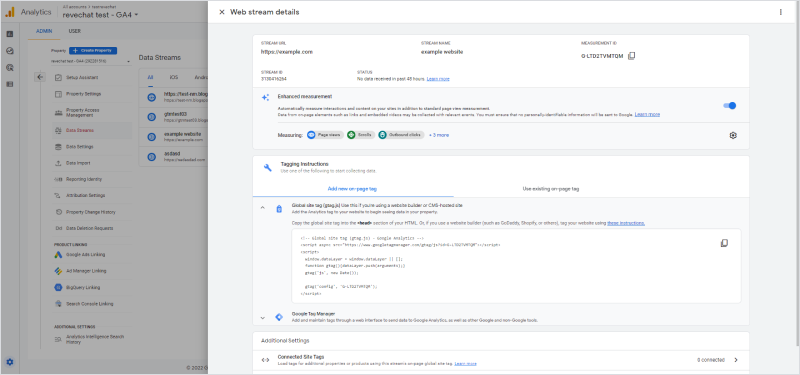Open Property Change History
The height and width of the screenshot is (375, 800).
(91, 212)
